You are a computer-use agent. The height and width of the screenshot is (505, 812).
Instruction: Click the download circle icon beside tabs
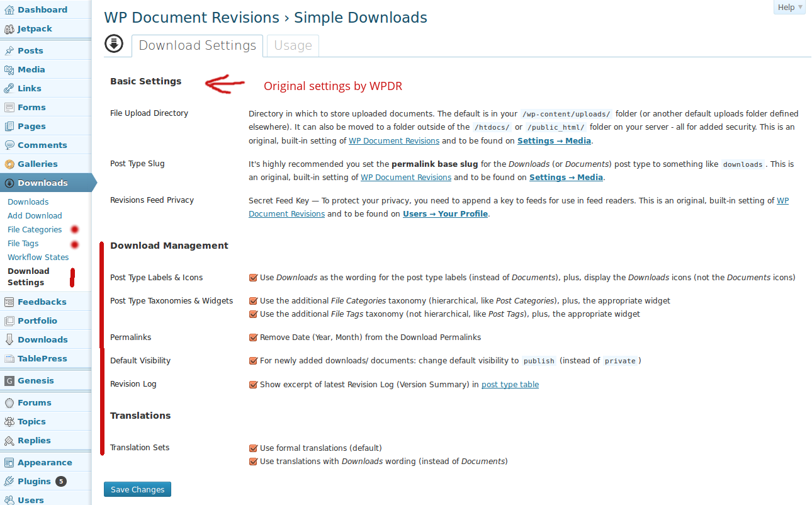click(x=114, y=44)
